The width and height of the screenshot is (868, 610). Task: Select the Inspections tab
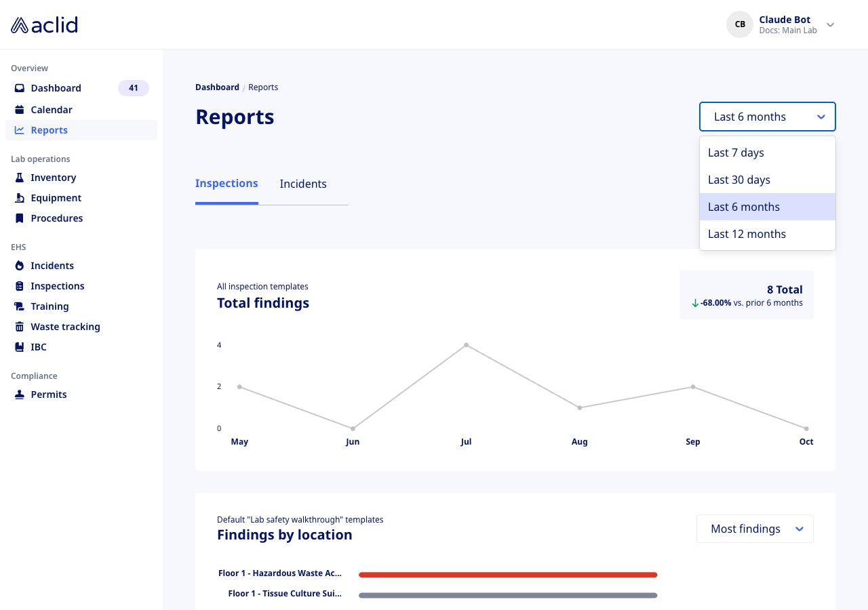coord(226,183)
